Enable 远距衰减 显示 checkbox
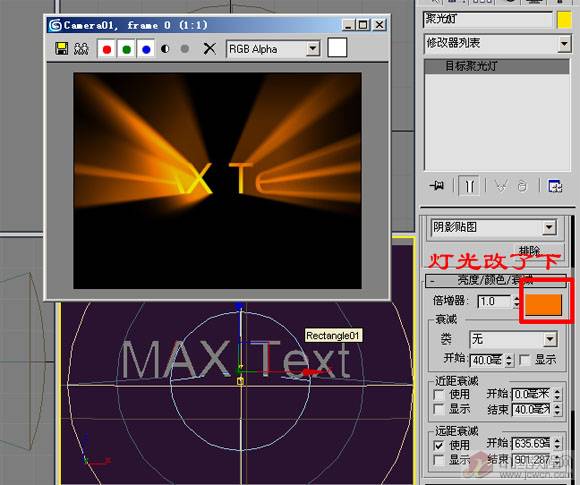580x485 pixels. click(x=439, y=460)
